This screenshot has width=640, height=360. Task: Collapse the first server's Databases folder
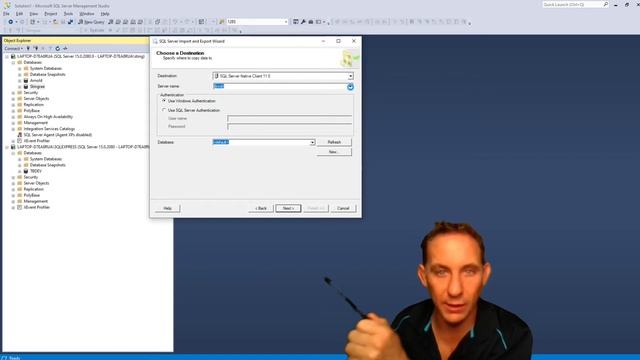13,62
